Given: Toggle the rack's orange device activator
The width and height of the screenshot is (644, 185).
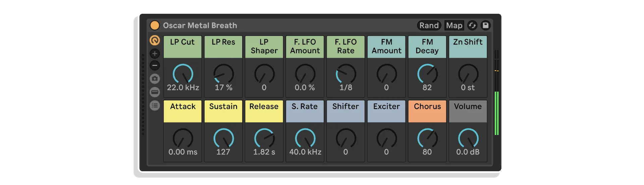Looking at the screenshot, I should 155,25.
